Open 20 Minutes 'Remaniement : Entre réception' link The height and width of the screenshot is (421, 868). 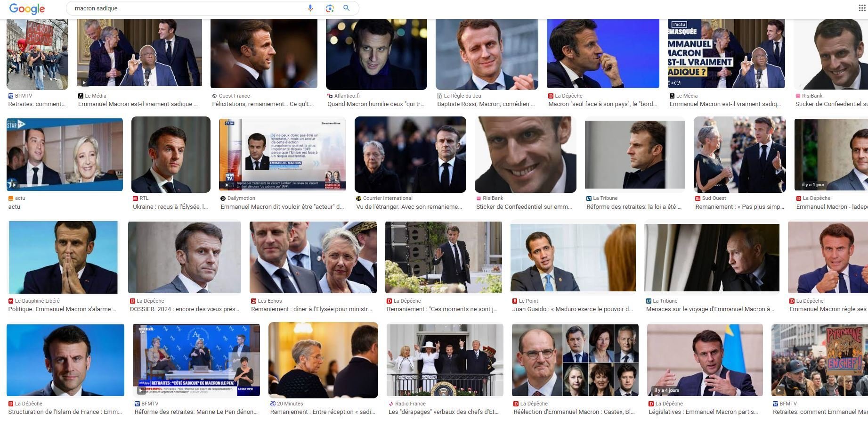tap(323, 412)
